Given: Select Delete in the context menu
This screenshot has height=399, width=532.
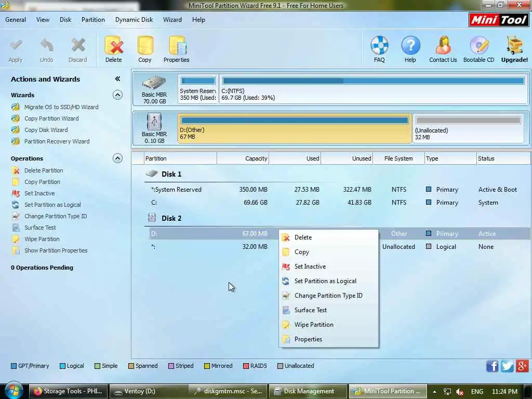Looking at the screenshot, I should tap(328, 237).
